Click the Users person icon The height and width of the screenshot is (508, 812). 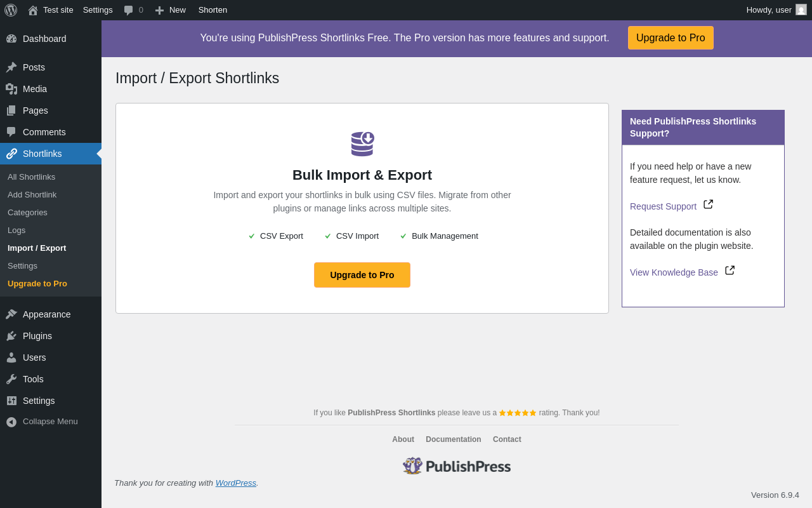11,358
